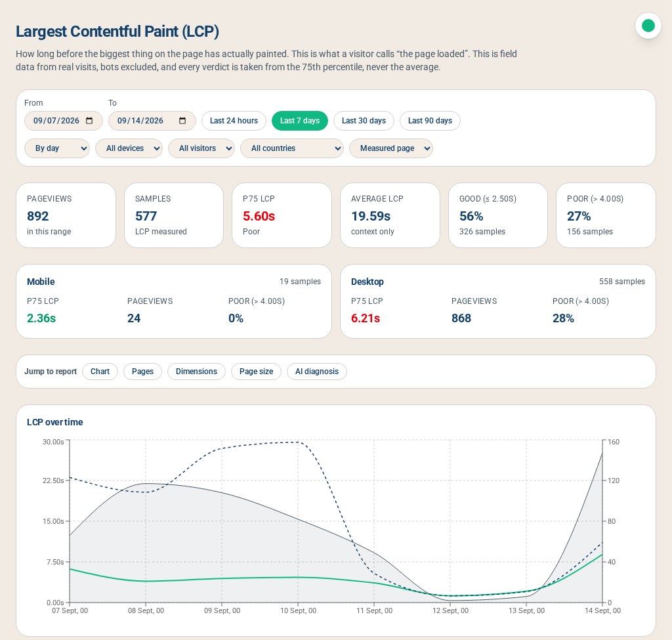
Task: Click the Largest Contentful Paint (LCP) heading
Action: tap(117, 32)
